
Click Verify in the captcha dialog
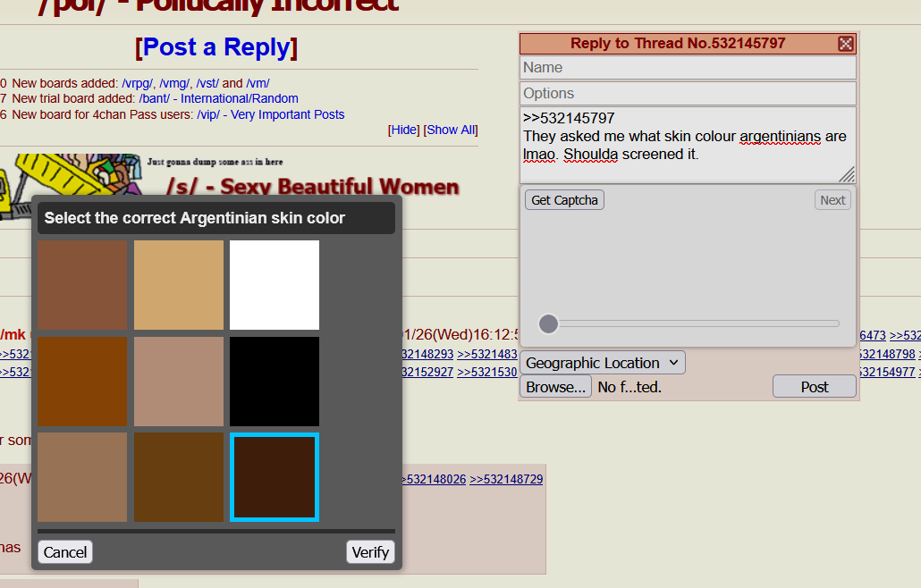click(370, 552)
